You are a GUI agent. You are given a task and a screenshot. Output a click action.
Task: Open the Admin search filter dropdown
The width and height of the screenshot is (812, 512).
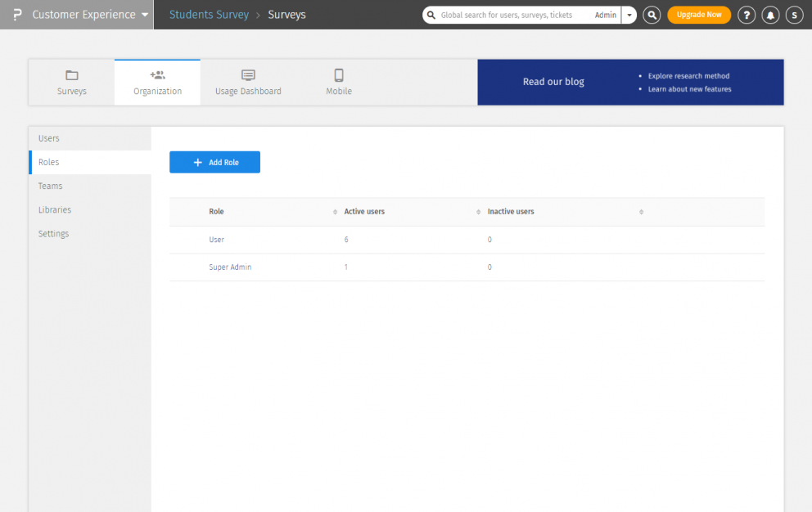(629, 15)
